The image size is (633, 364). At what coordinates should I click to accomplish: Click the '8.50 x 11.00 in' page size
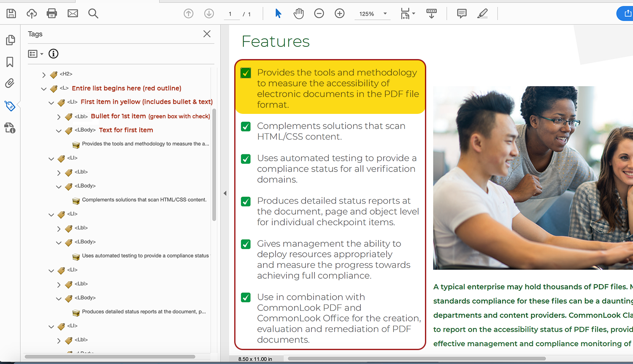pyautogui.click(x=255, y=359)
